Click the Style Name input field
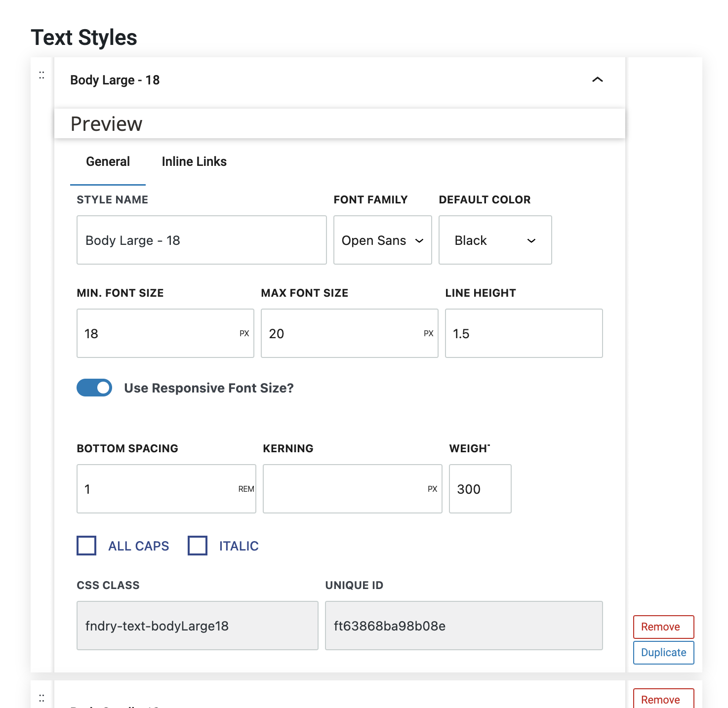The height and width of the screenshot is (708, 728). click(202, 240)
